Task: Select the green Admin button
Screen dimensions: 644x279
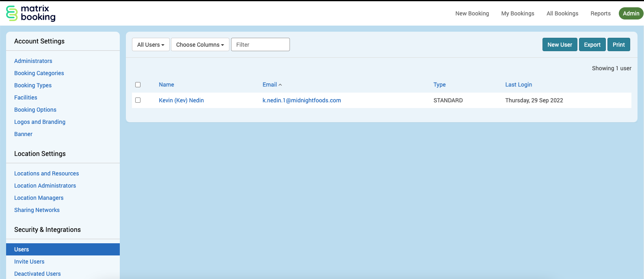Action: (631, 13)
